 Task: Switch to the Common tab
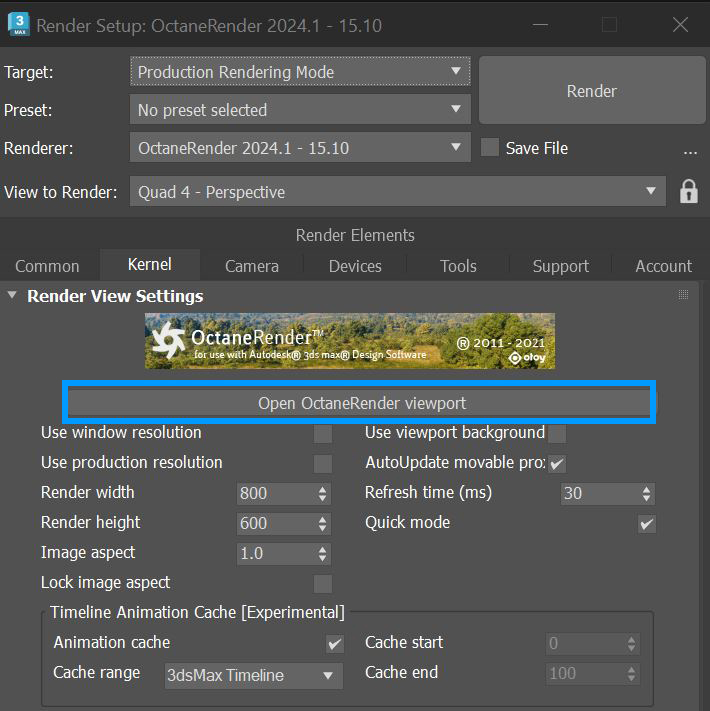[x=47, y=266]
